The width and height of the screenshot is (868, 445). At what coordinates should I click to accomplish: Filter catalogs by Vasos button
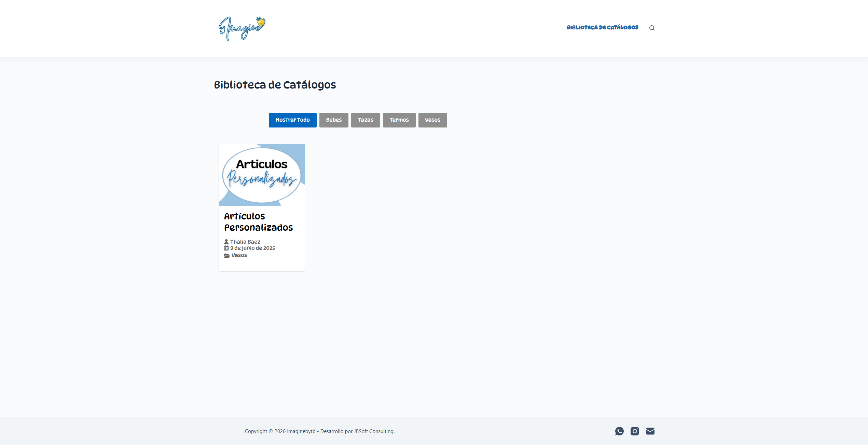[x=432, y=120]
